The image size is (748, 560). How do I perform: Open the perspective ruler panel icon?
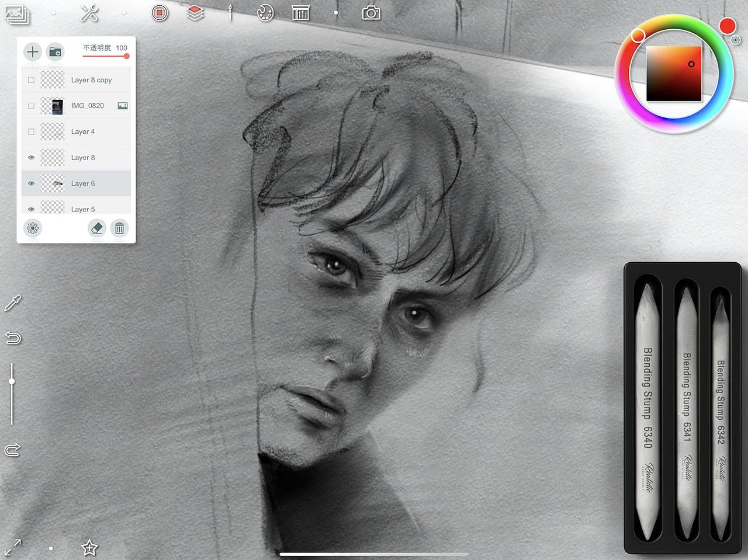[300, 12]
